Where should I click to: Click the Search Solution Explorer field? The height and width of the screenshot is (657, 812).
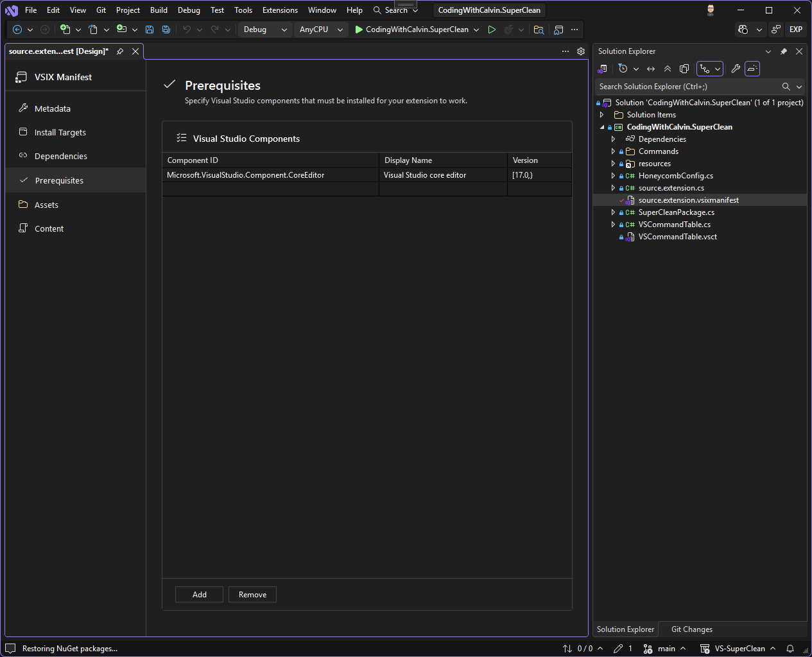[x=688, y=87]
